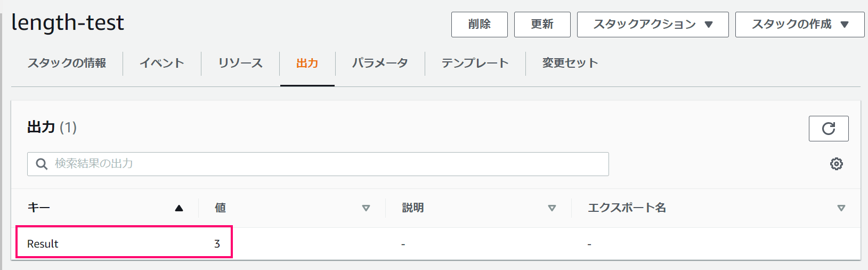The image size is (868, 270).
Task: Open output table settings gear
Action: (837, 164)
